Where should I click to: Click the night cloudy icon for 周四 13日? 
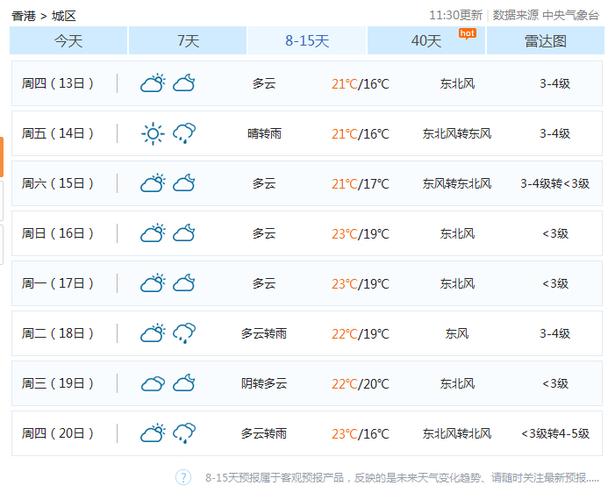[184, 83]
